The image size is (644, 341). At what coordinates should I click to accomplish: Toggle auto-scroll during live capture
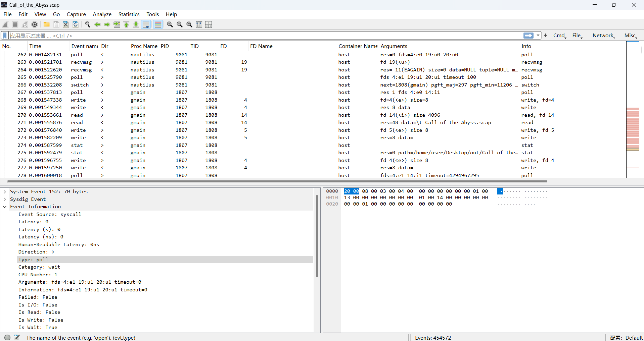[146, 24]
